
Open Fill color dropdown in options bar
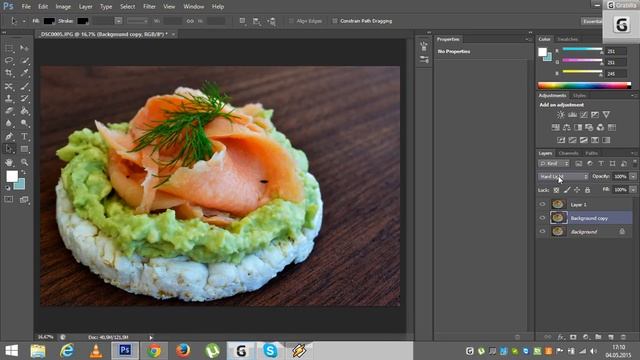[x=49, y=21]
